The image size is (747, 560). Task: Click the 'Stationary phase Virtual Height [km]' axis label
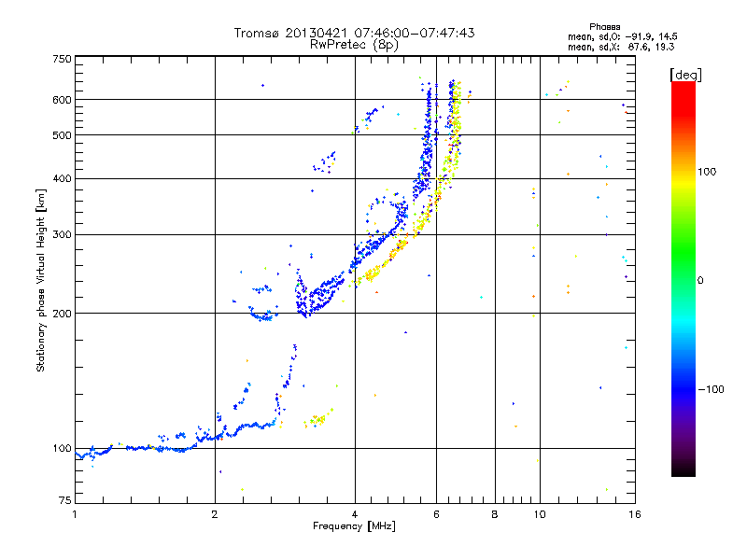(x=40, y=281)
